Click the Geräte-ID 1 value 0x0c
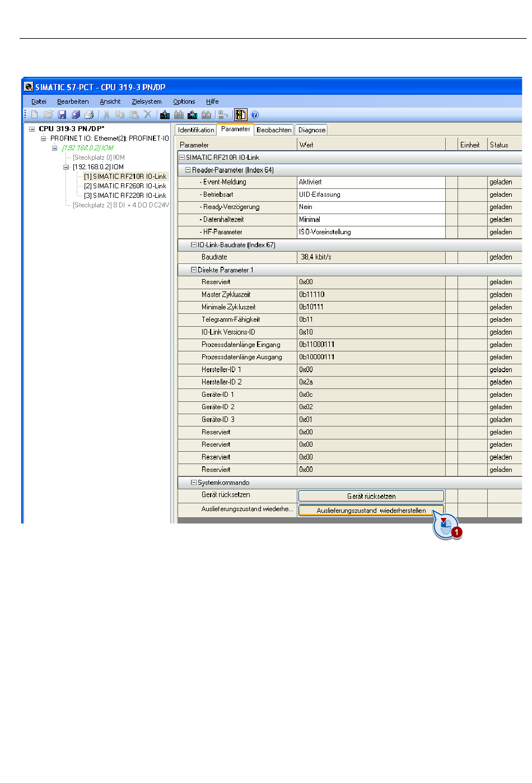 pos(371,395)
